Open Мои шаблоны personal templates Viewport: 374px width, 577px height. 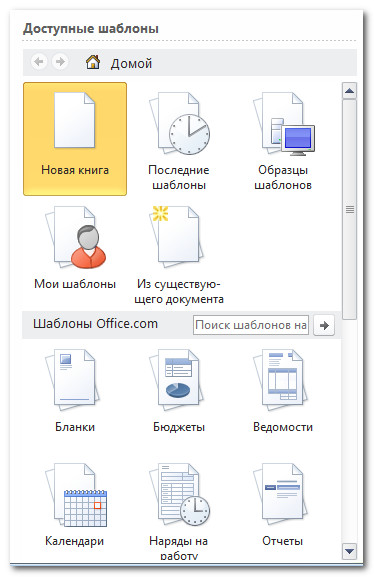point(75,247)
